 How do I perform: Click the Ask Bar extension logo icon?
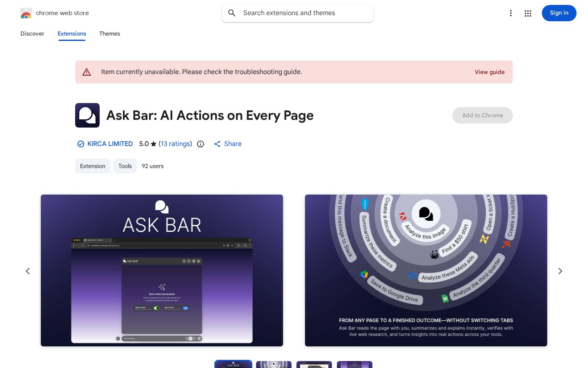[x=87, y=115]
